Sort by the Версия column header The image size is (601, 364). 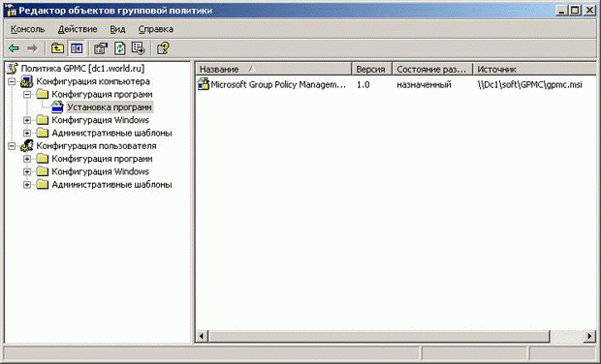tap(372, 69)
